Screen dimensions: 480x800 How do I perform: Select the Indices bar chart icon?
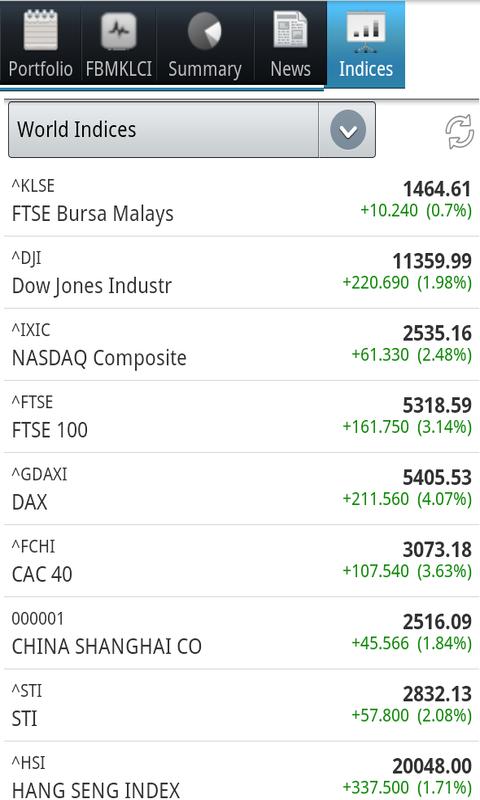(x=366, y=30)
